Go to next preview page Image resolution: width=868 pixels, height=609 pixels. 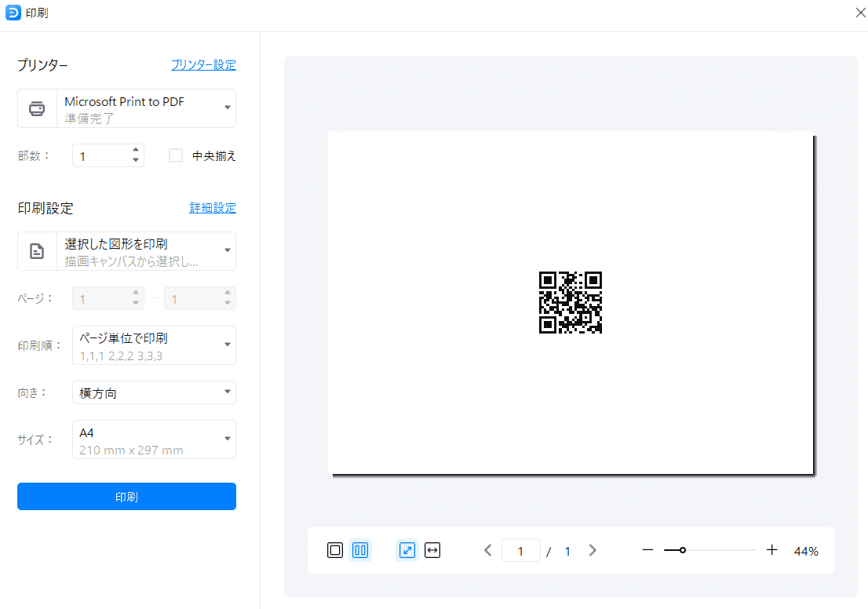tap(593, 550)
